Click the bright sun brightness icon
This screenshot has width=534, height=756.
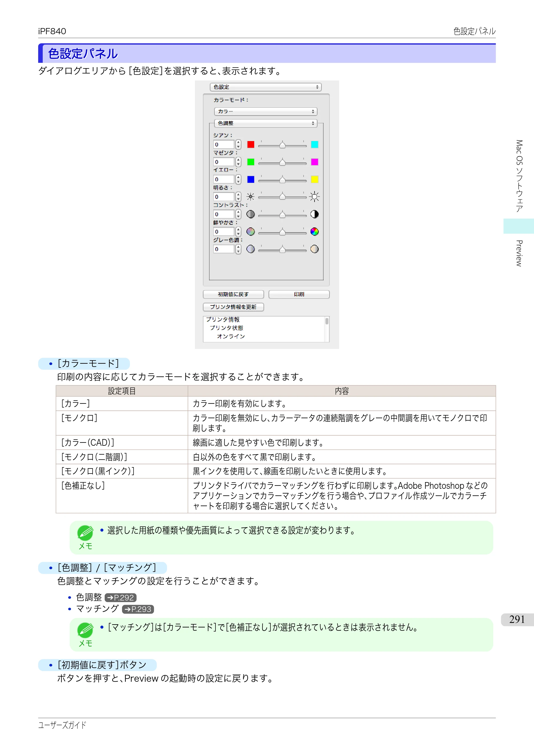(x=315, y=197)
